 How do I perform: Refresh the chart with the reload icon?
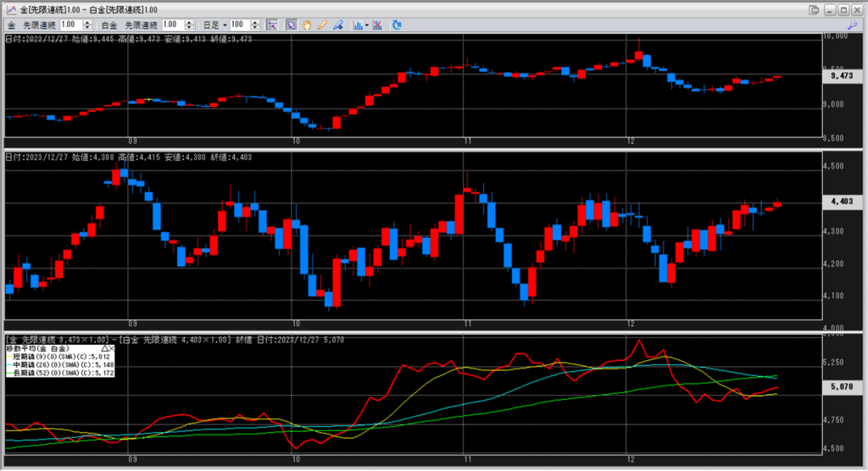397,25
